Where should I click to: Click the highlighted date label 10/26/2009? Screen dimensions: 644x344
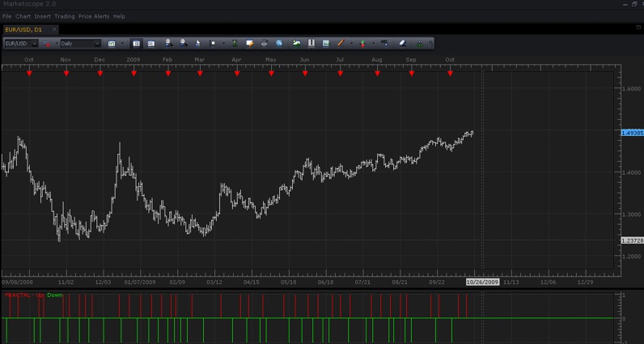coord(482,282)
